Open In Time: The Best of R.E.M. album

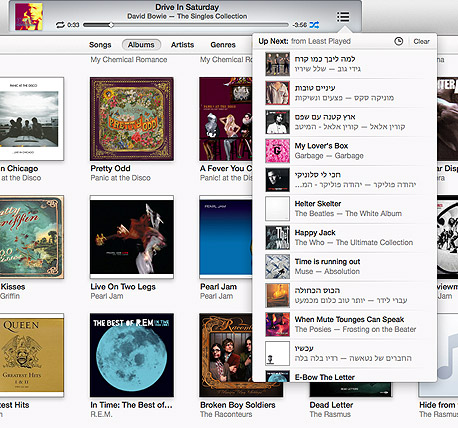click(x=132, y=355)
